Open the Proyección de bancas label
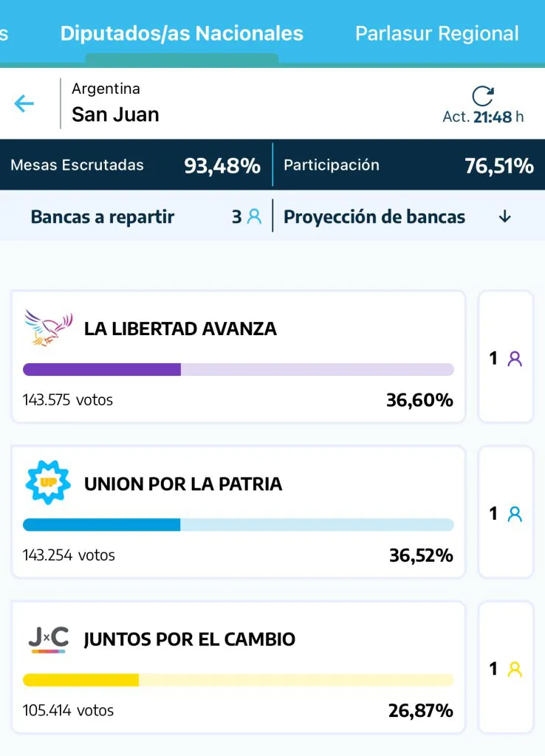545x756 pixels. tap(374, 217)
